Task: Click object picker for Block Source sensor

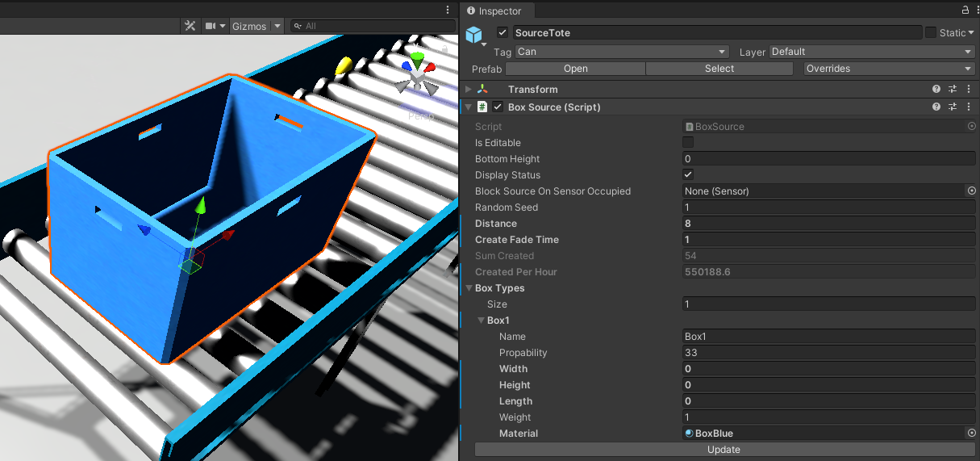Action: coord(971,191)
